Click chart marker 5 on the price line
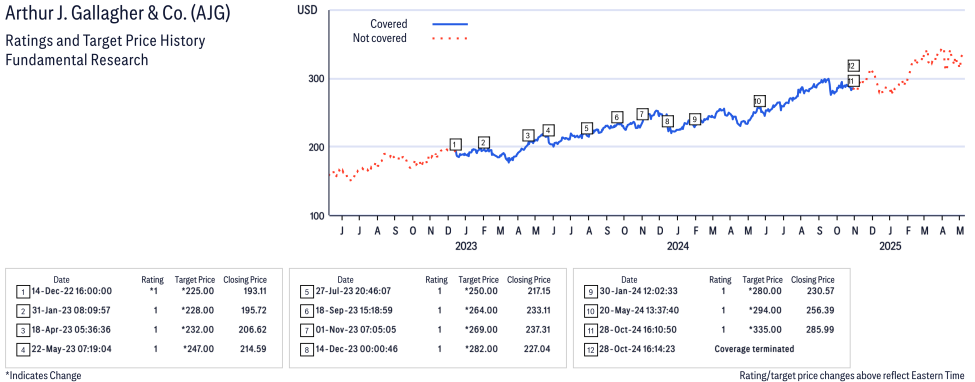Image resolution: width=975 pixels, height=382 pixels. tap(586, 128)
